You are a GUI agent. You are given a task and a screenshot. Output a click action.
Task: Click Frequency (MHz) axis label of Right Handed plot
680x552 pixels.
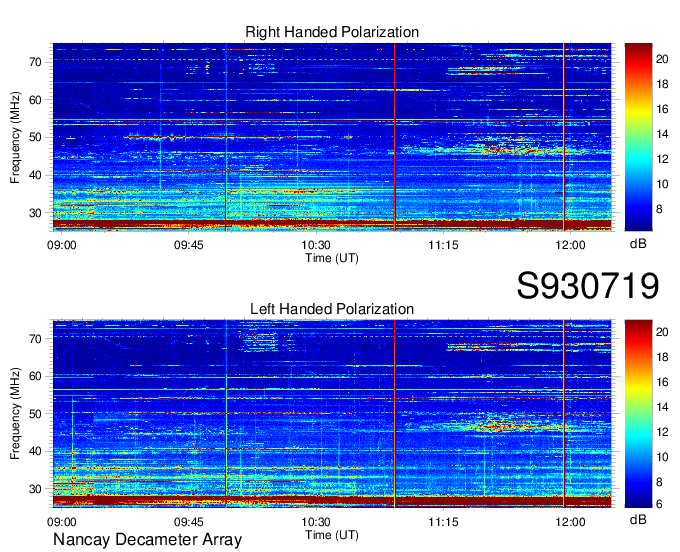point(15,137)
